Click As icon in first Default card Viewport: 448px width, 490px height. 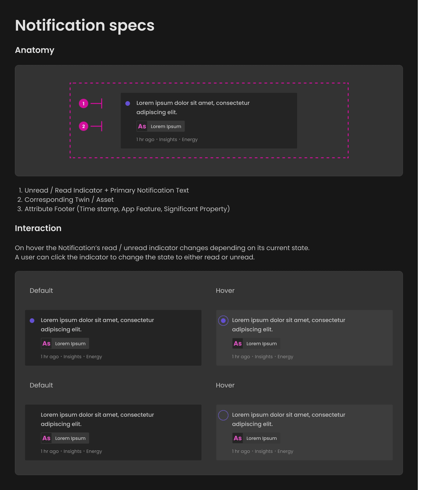(46, 343)
